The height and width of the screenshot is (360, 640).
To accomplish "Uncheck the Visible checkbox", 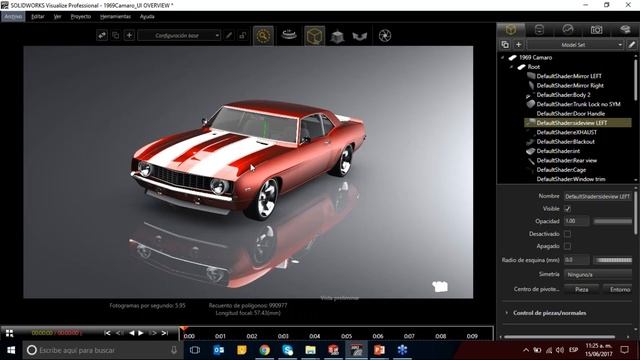I will click(x=567, y=209).
